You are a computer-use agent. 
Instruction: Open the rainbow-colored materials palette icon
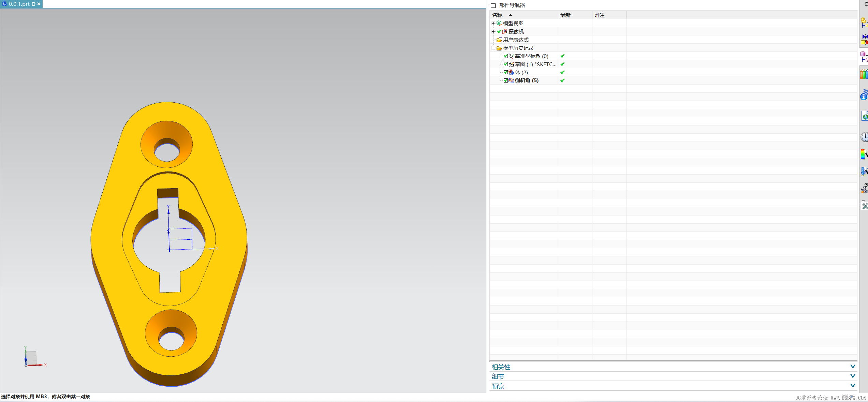pyautogui.click(x=865, y=154)
